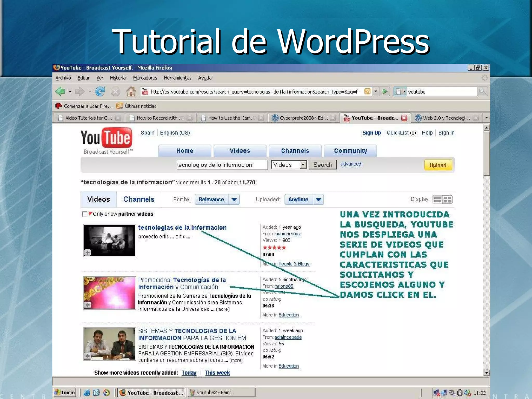532x399 pixels.
Task: Add first video to QuickList plus icon
Action: 88,252
